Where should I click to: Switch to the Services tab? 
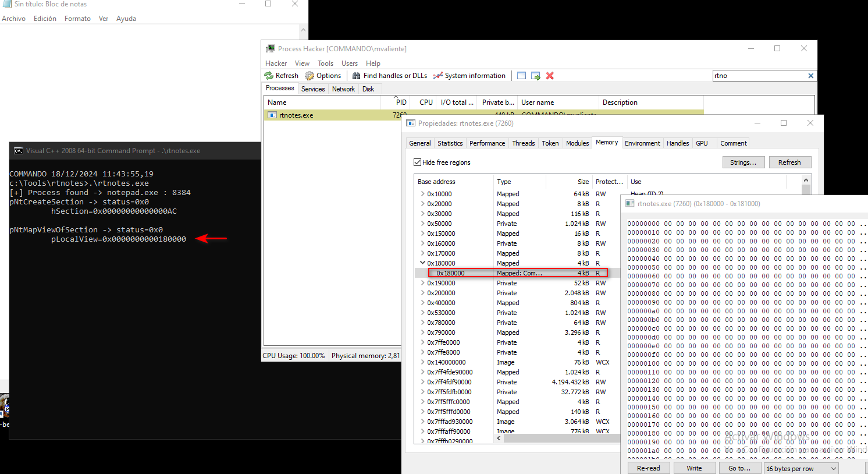point(313,89)
